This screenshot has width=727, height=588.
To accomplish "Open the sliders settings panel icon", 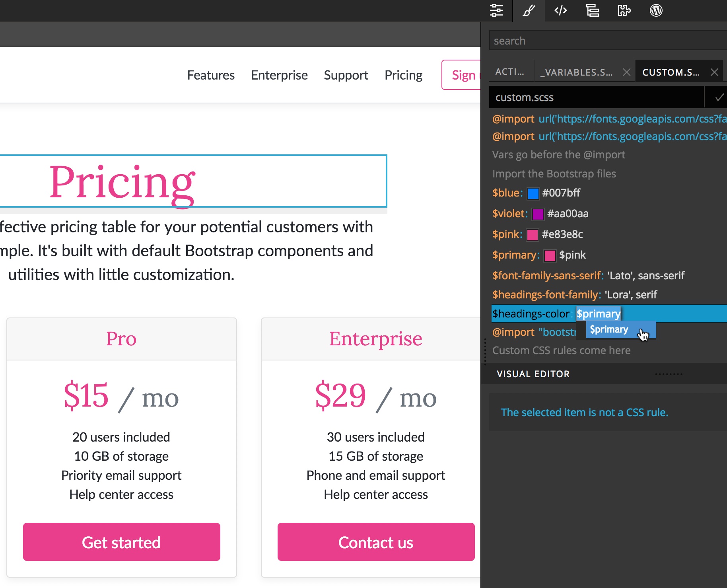I will pos(496,10).
